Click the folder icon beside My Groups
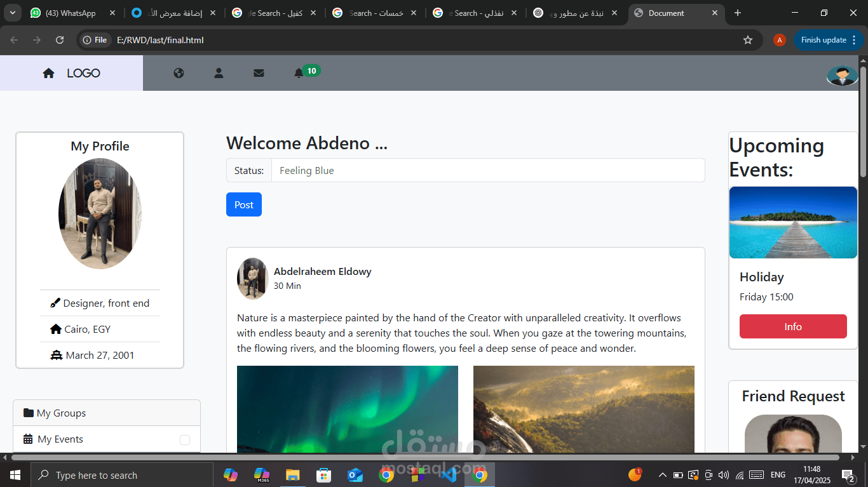This screenshot has height=487, width=868. pyautogui.click(x=29, y=413)
